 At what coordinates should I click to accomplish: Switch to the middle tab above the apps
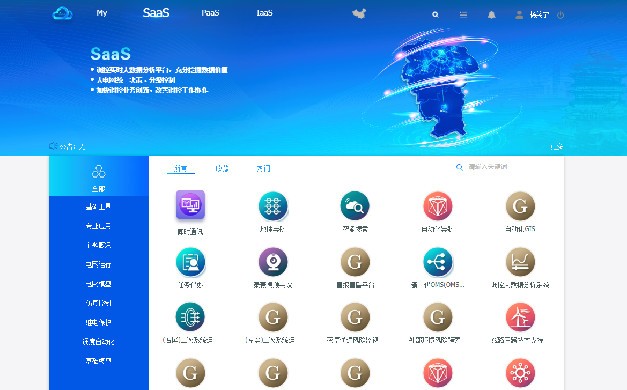click(222, 168)
